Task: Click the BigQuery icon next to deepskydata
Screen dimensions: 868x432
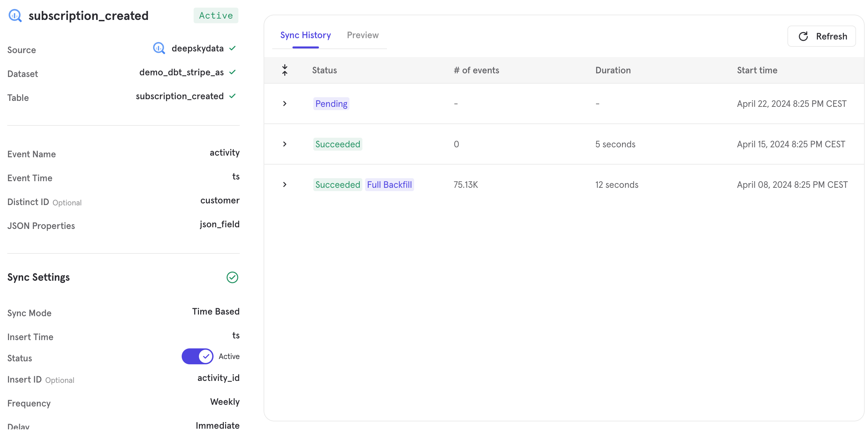Action: pyautogui.click(x=159, y=48)
